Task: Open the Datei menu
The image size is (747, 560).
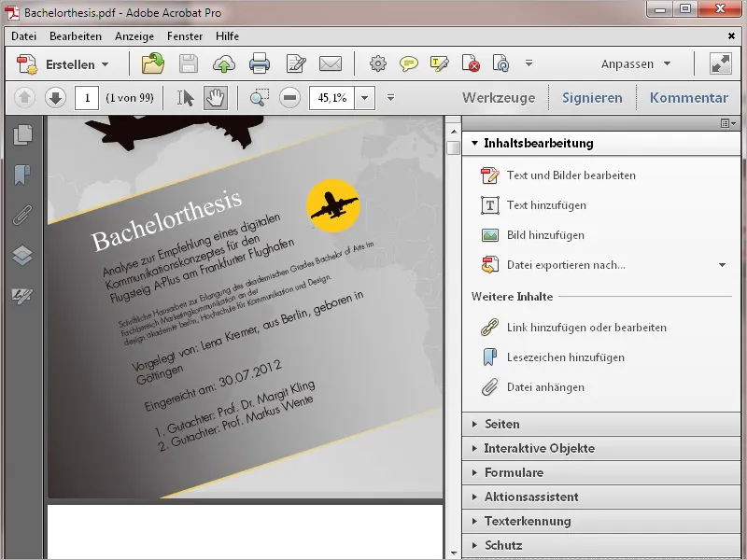Action: (24, 36)
